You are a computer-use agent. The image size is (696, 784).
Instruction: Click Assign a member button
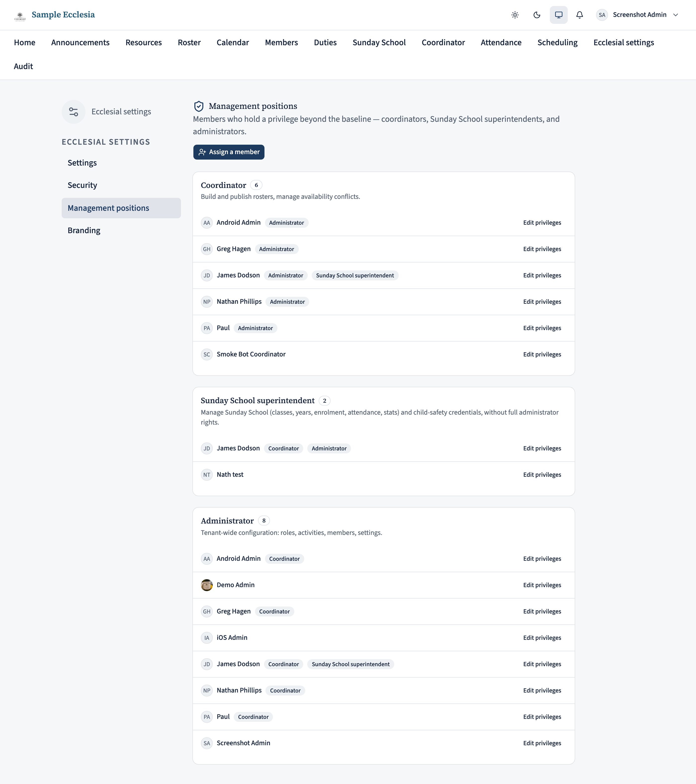pos(229,152)
